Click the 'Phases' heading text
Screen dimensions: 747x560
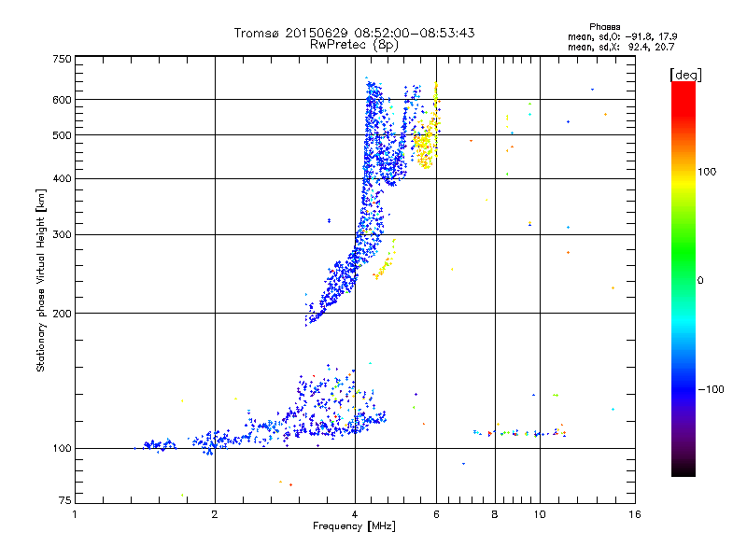[604, 27]
